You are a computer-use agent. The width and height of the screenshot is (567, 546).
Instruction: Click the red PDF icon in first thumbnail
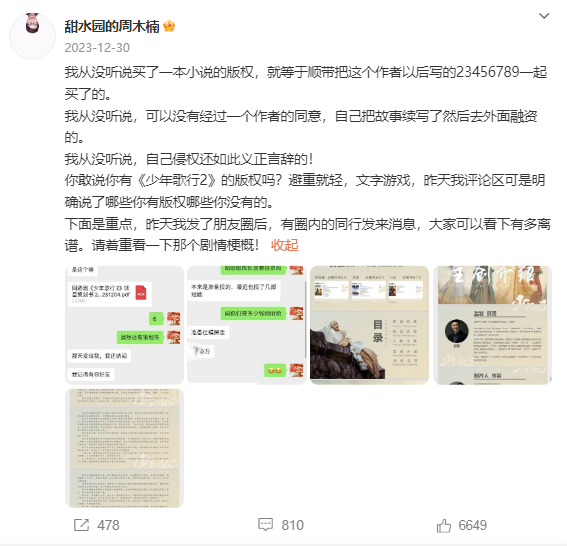(141, 292)
